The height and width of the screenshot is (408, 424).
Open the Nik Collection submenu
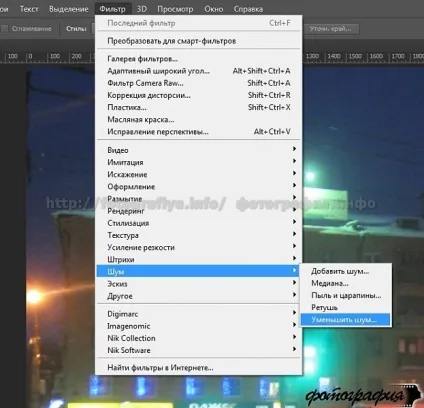[x=199, y=338]
